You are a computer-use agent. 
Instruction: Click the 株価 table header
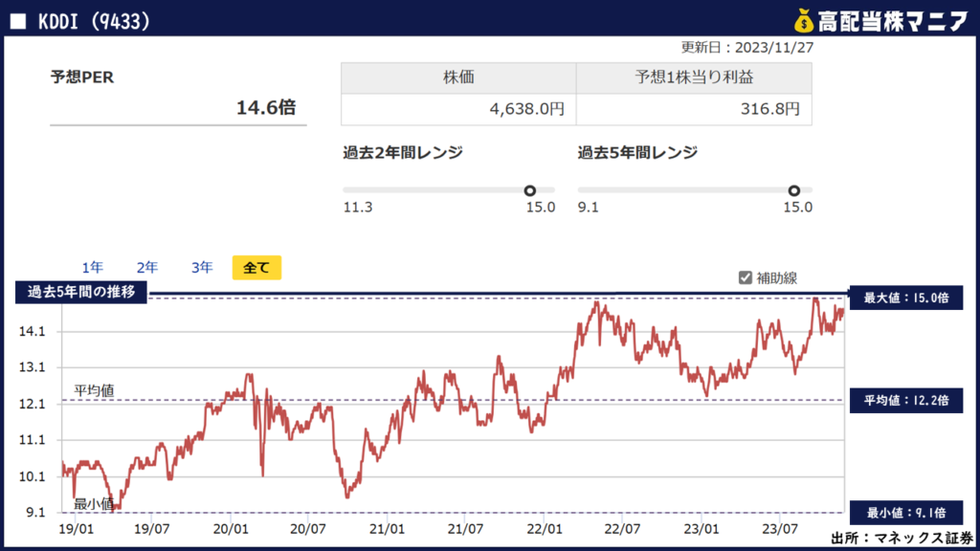[x=458, y=77]
